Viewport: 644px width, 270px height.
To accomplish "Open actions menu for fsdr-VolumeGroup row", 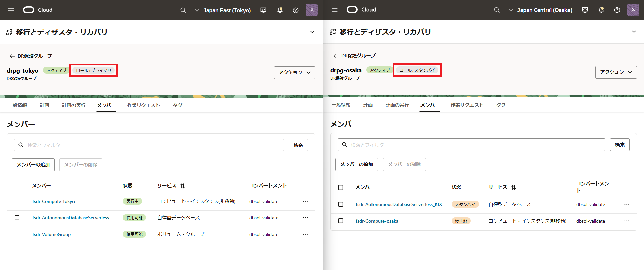I will [305, 234].
